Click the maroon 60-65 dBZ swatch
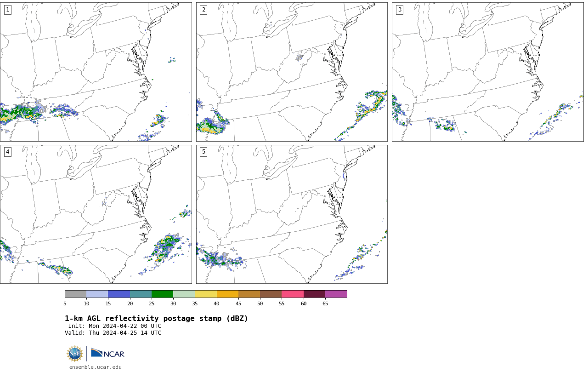 [314, 294]
